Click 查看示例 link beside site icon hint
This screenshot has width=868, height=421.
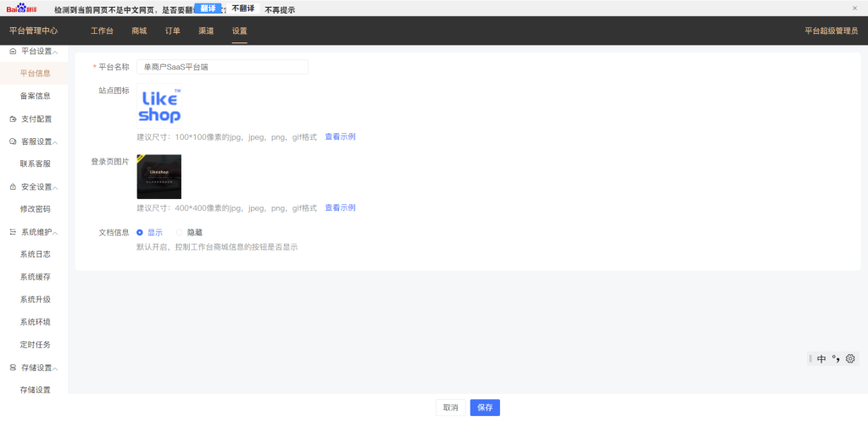point(340,136)
